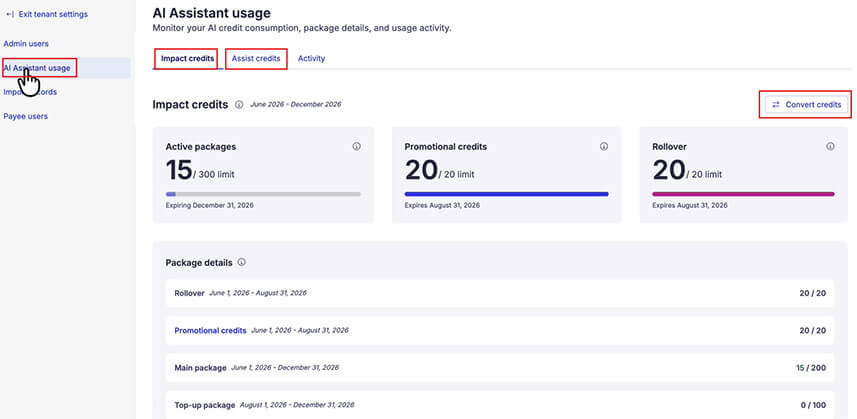This screenshot has width=857, height=419.
Task: Select the Top-up package row
Action: (x=500, y=405)
